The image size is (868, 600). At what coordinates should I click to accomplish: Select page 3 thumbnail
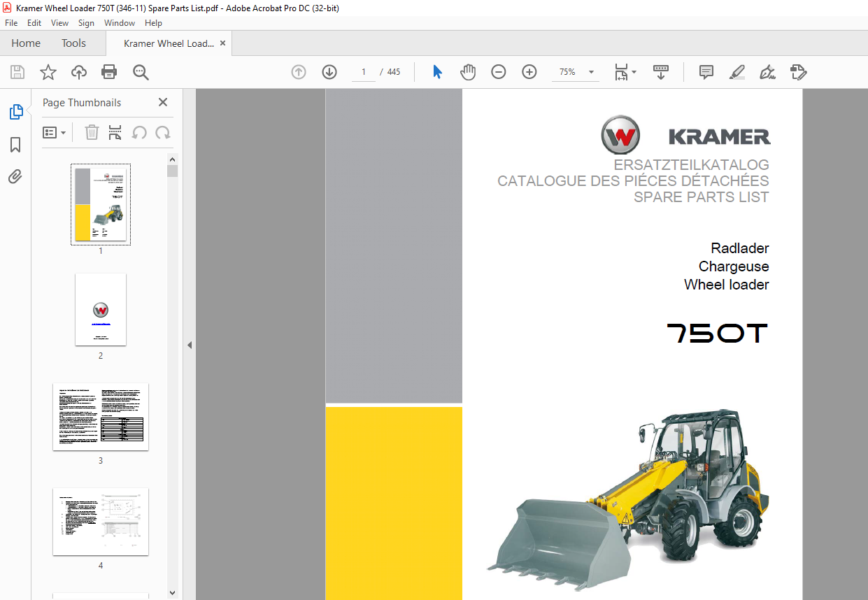(101, 417)
